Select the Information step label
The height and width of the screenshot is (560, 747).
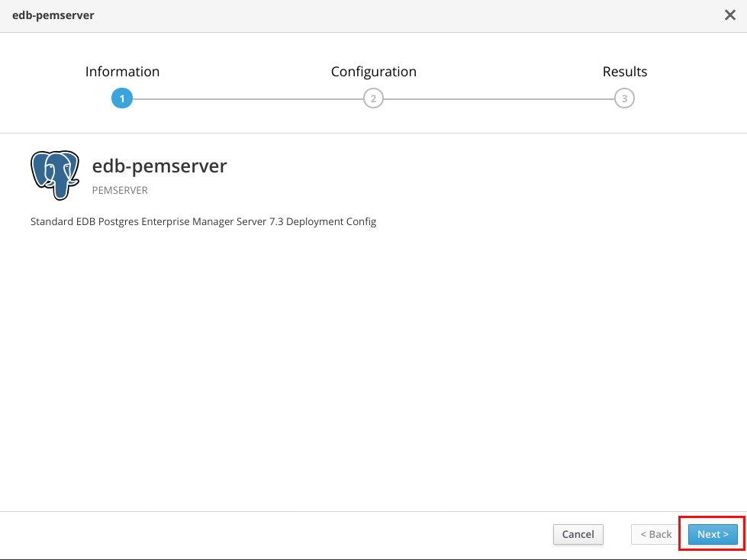click(122, 72)
